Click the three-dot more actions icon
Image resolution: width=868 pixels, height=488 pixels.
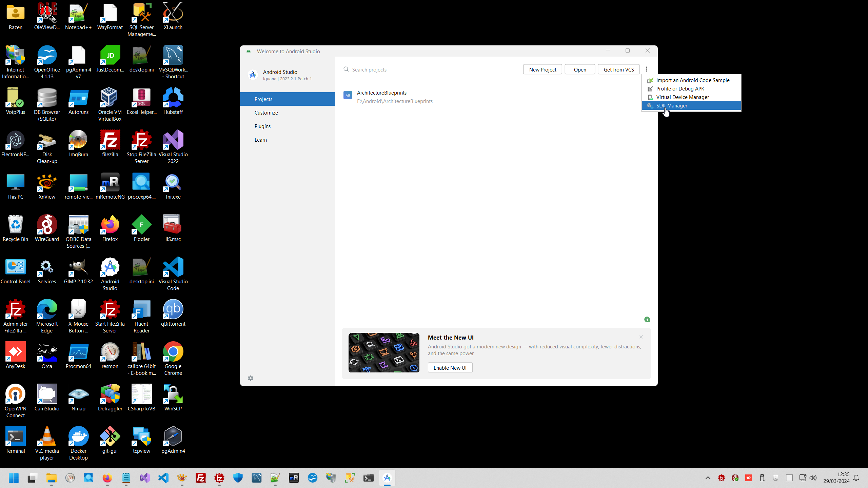tap(647, 69)
